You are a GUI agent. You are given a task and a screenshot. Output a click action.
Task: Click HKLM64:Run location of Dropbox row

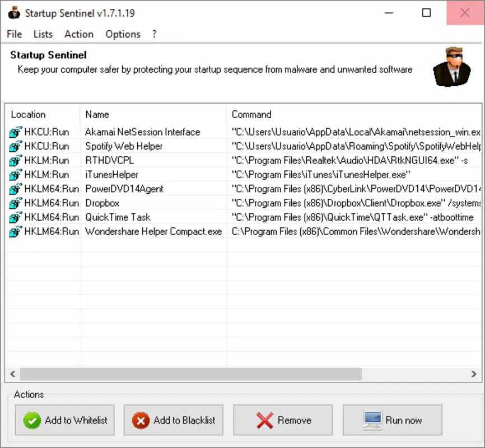pos(52,203)
